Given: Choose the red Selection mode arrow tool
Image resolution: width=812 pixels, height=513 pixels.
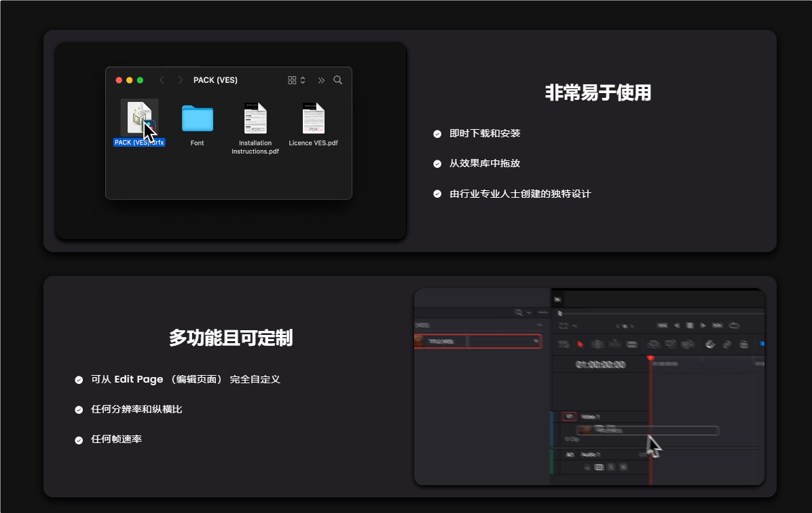Looking at the screenshot, I should [580, 344].
